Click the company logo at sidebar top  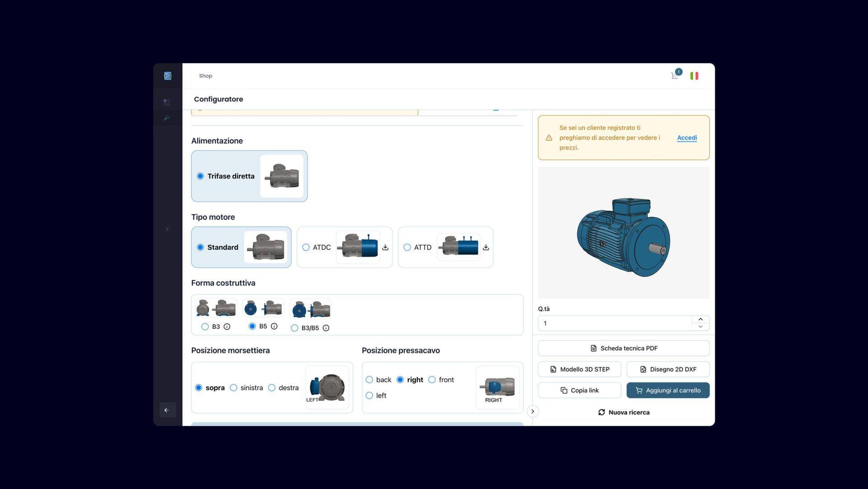click(x=167, y=75)
